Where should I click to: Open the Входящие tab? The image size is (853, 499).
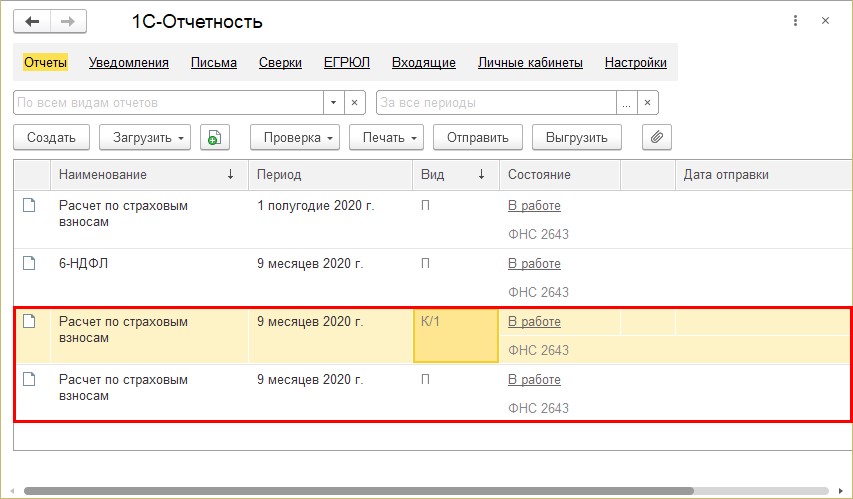[x=424, y=63]
